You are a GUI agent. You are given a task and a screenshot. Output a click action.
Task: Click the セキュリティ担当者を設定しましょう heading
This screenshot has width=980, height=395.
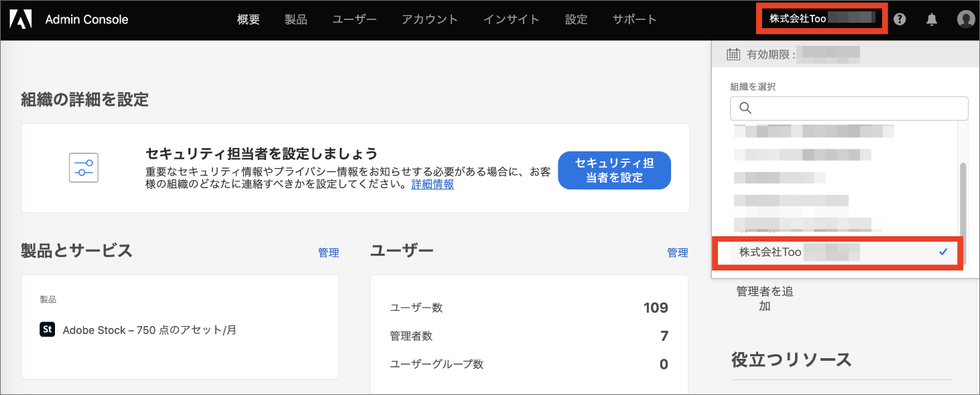[261, 153]
